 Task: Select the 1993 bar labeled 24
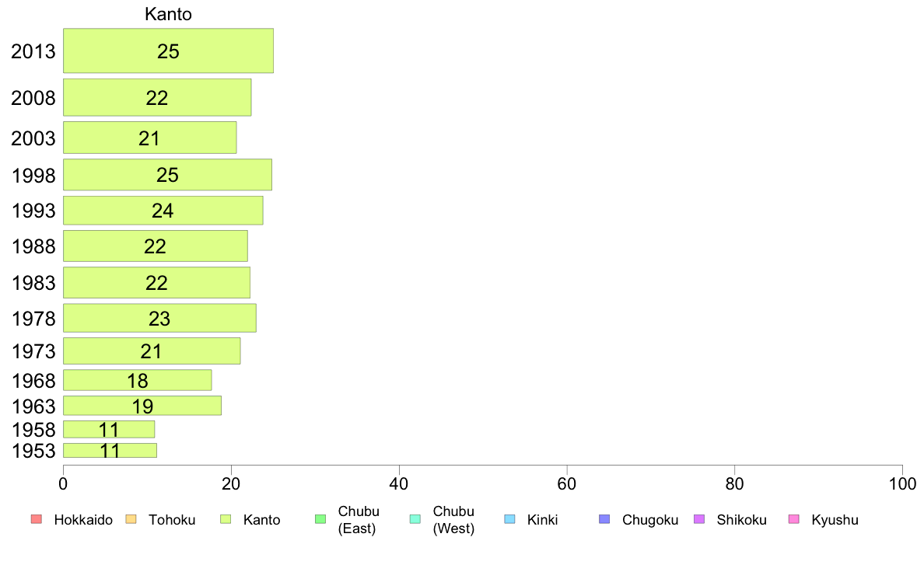163,211
